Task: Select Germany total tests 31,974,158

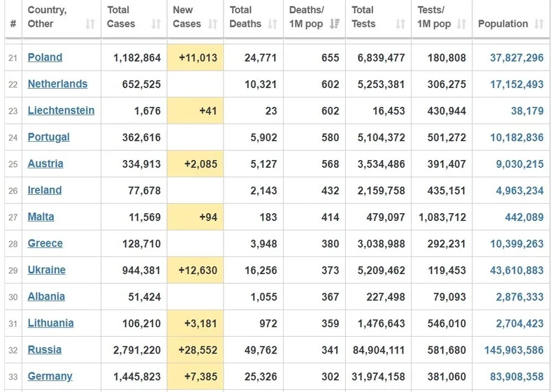Action: pos(378,377)
